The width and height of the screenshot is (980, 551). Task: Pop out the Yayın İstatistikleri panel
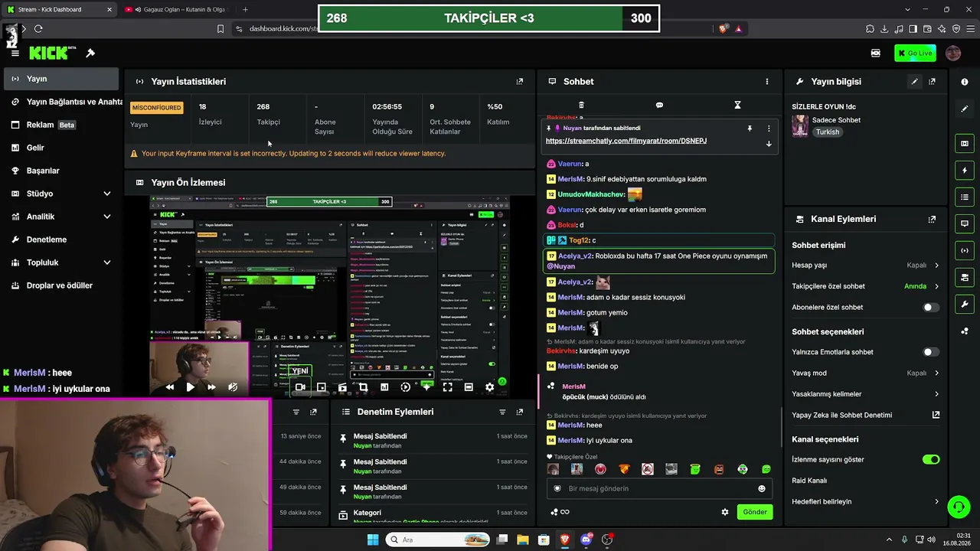point(520,81)
